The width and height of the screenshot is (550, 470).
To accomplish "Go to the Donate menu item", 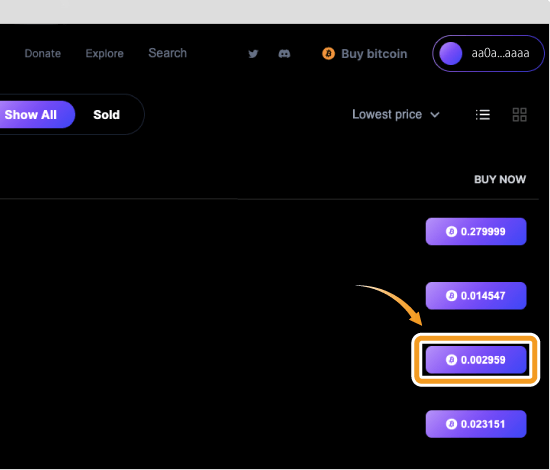I will [43, 54].
